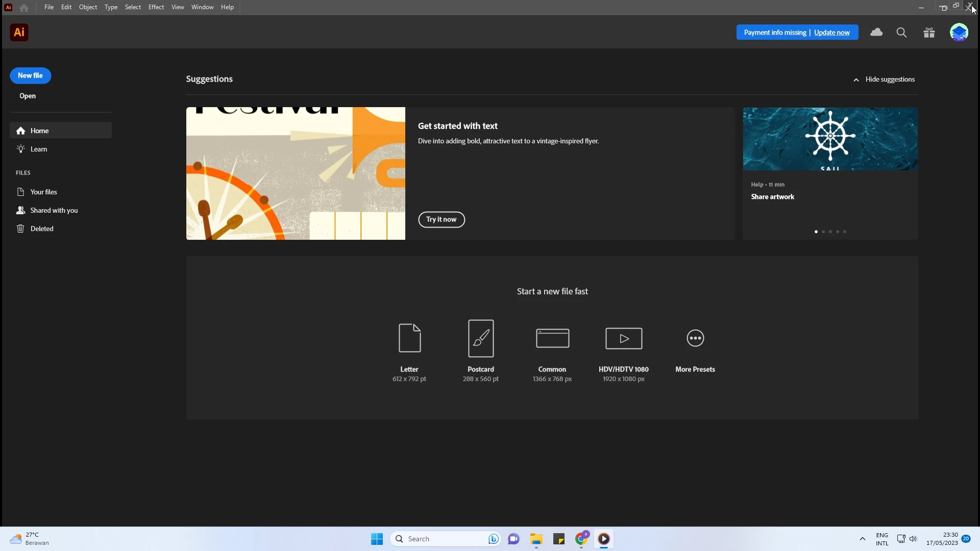980x551 pixels.
Task: Open More Presets ellipsis icon
Action: 695,338
